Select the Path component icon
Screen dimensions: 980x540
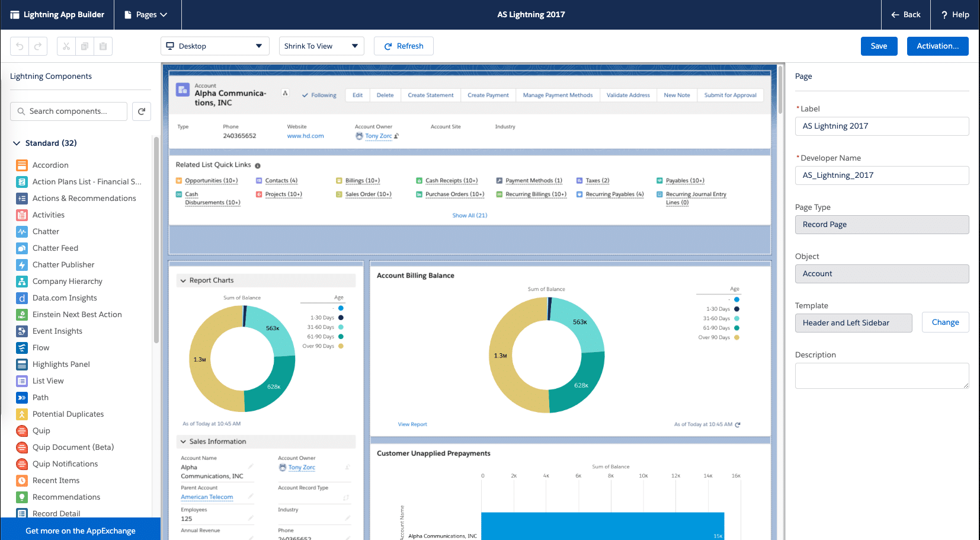22,398
